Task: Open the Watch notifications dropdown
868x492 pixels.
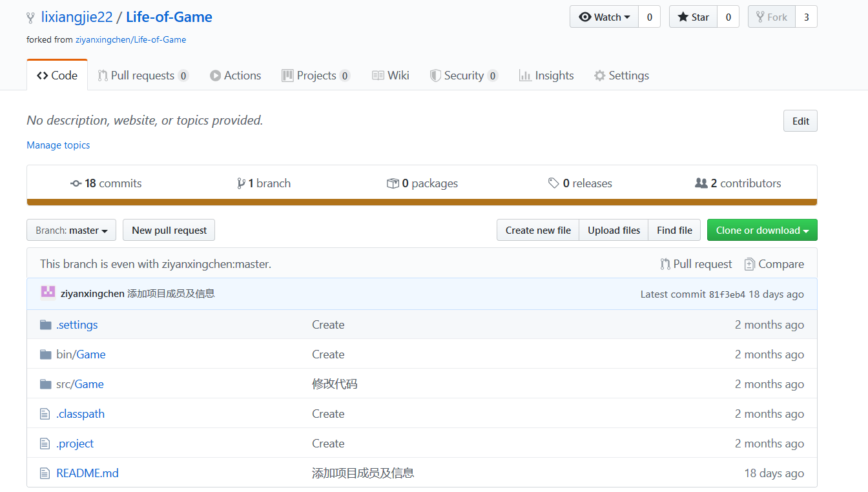Action: pos(604,17)
